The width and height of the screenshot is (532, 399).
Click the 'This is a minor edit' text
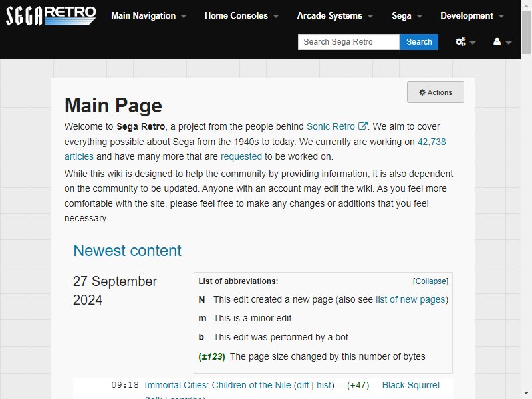[x=252, y=319]
